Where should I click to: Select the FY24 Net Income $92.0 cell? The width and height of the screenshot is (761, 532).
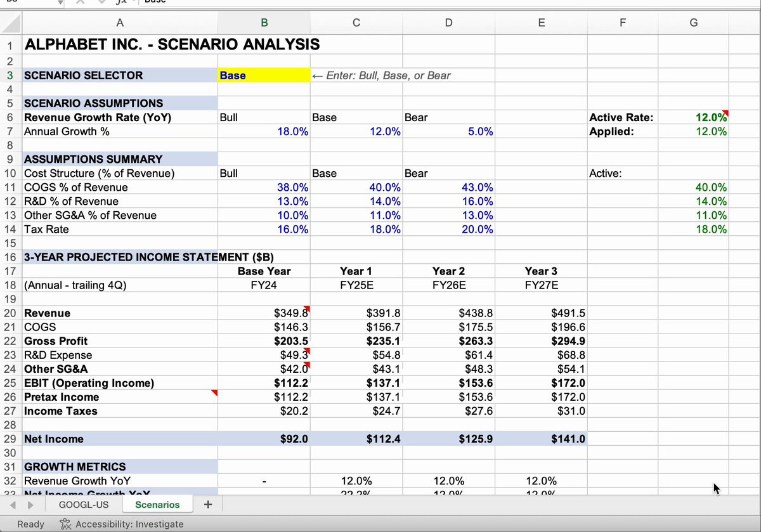click(264, 439)
